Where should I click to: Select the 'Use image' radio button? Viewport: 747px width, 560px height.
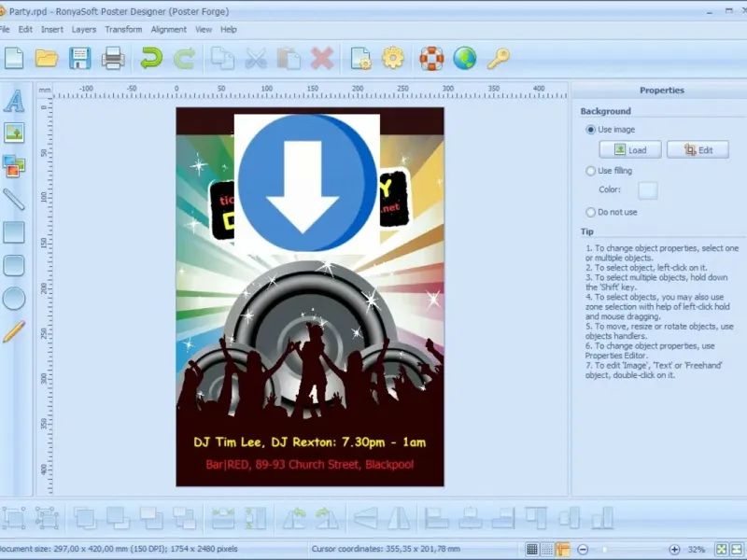click(590, 130)
